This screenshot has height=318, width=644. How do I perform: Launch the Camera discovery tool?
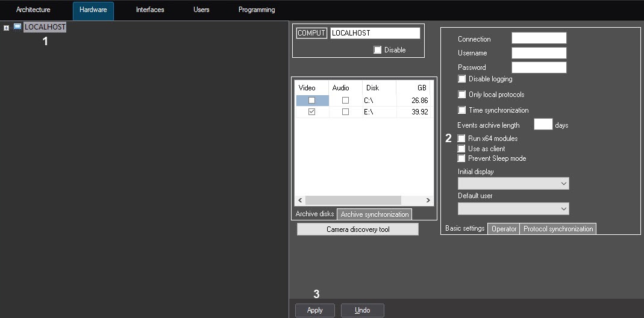[357, 229]
